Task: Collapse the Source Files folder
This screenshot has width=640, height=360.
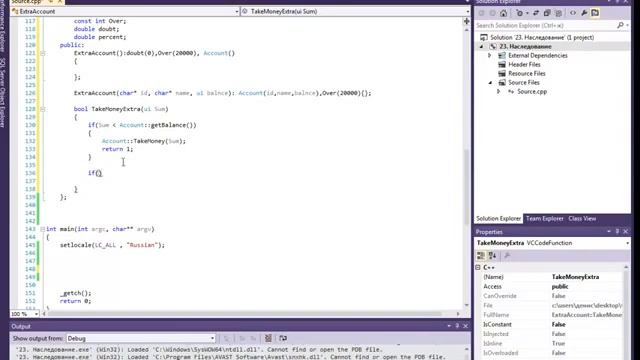Action: (490, 82)
